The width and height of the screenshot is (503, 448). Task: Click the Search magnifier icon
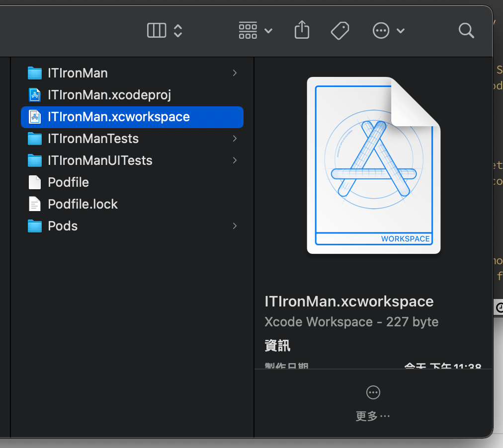click(466, 31)
